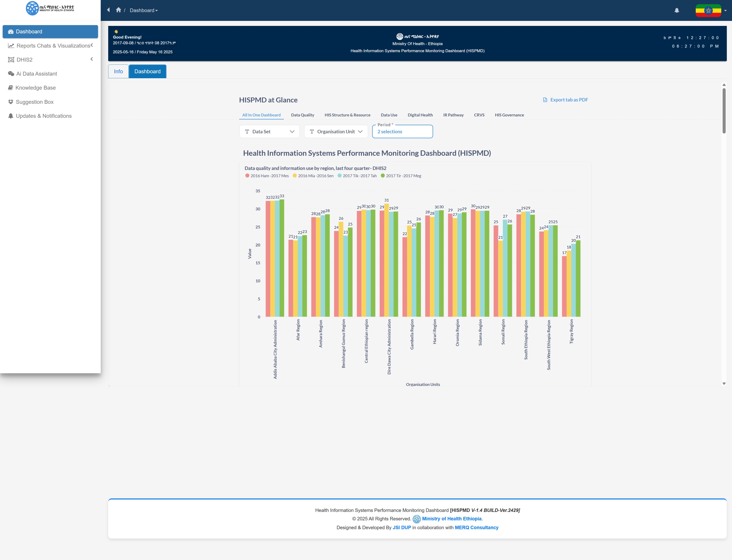The width and height of the screenshot is (732, 560).
Task: Open the Data Set dropdown
Action: tap(269, 131)
